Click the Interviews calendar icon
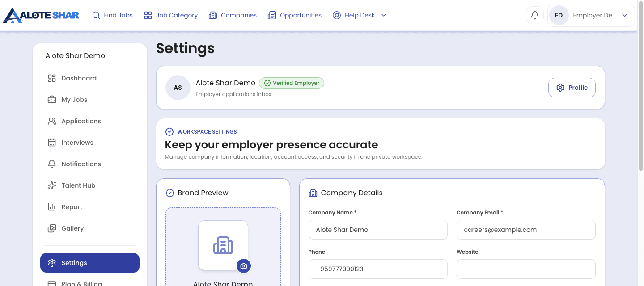This screenshot has width=644, height=286. click(52, 143)
